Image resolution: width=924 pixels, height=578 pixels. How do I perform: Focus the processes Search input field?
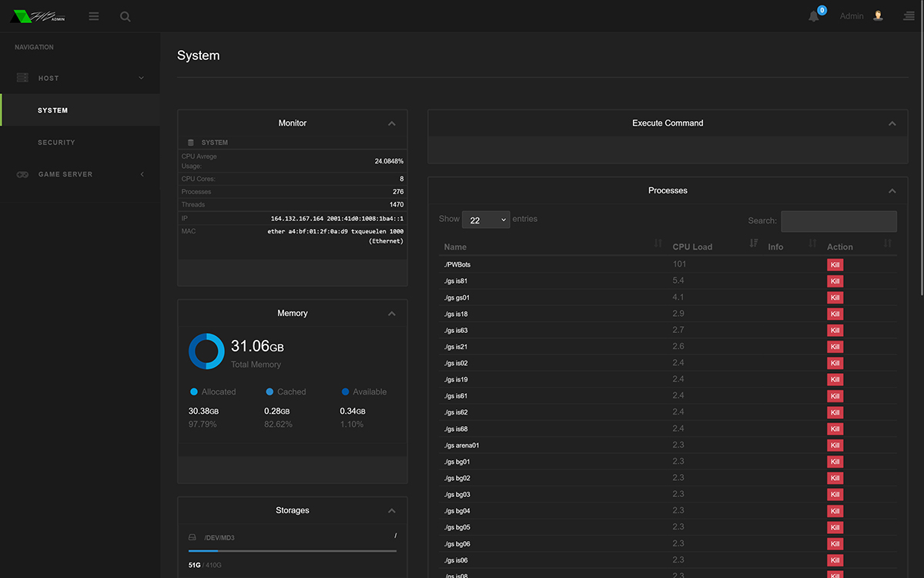click(x=839, y=221)
